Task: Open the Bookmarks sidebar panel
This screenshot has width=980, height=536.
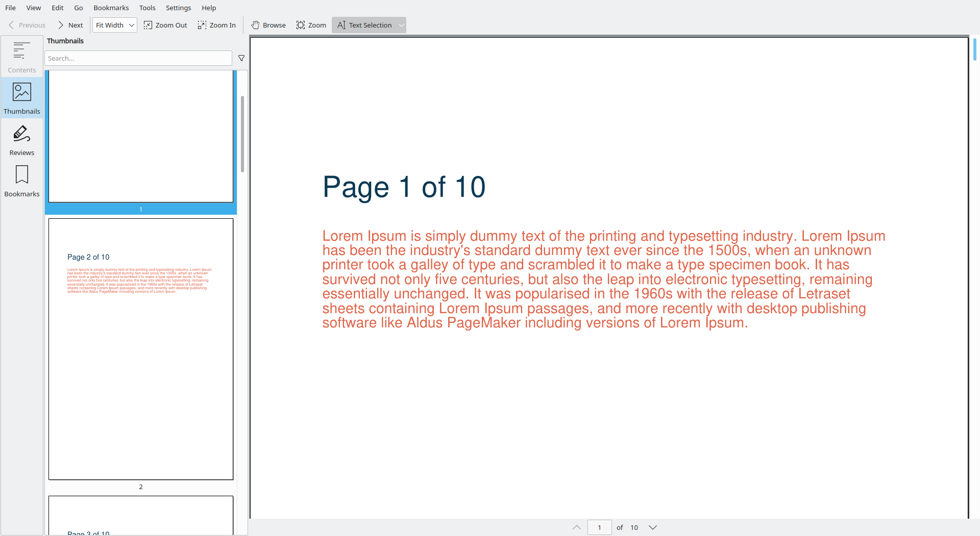Action: [22, 181]
